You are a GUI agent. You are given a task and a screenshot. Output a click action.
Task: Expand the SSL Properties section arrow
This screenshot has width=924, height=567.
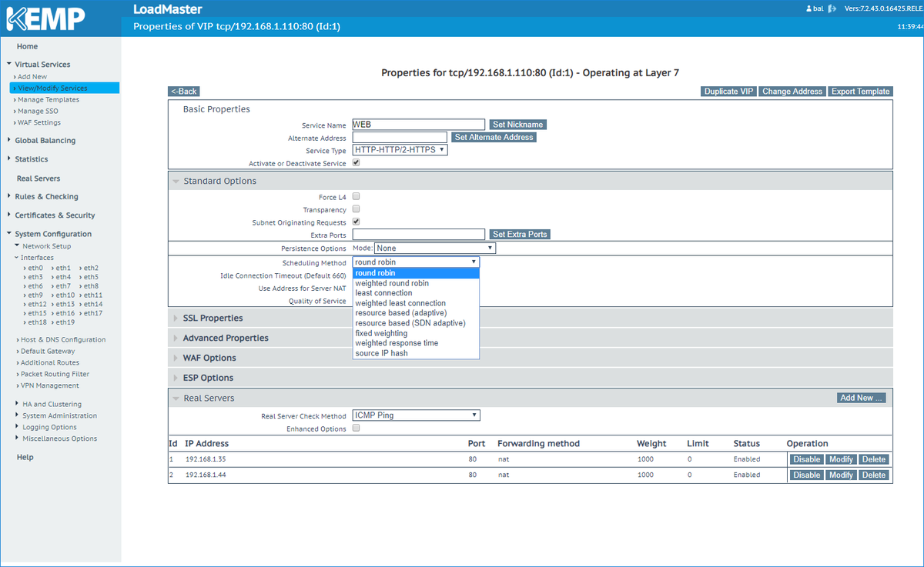pyautogui.click(x=176, y=319)
